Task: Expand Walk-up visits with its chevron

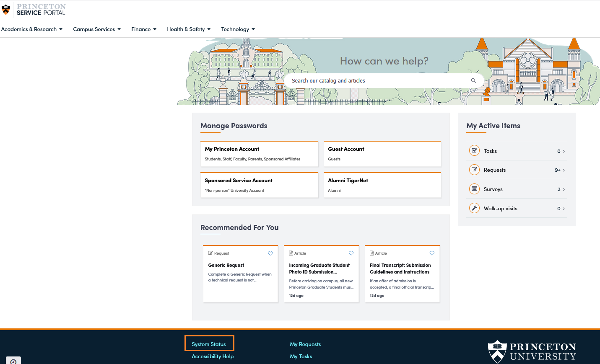Action: point(564,209)
